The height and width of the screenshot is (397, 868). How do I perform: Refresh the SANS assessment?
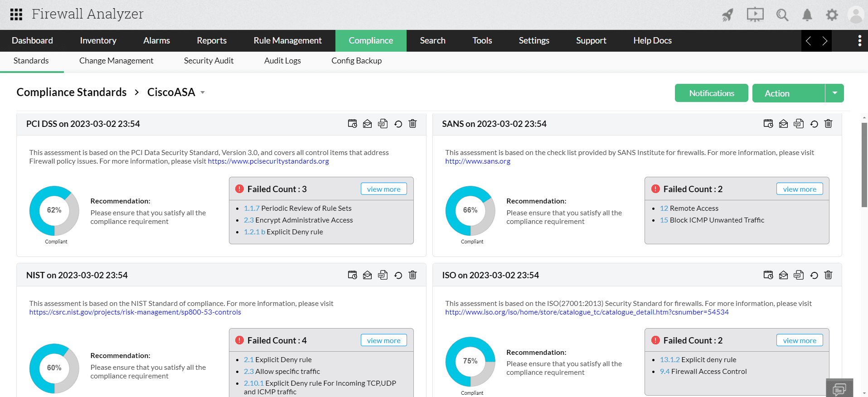[x=814, y=124]
